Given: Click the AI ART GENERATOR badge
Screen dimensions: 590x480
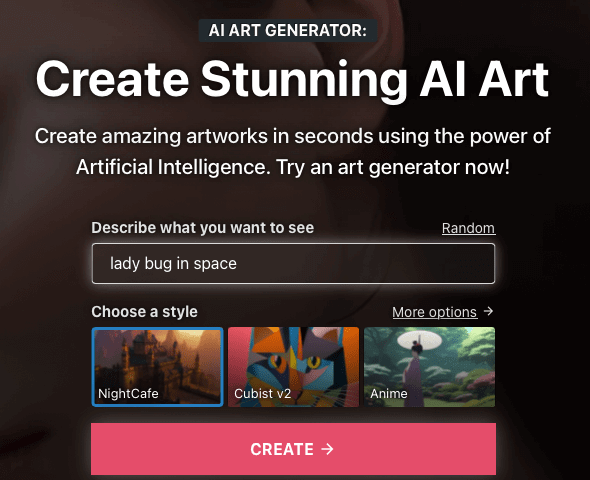Looking at the screenshot, I should click(x=288, y=30).
